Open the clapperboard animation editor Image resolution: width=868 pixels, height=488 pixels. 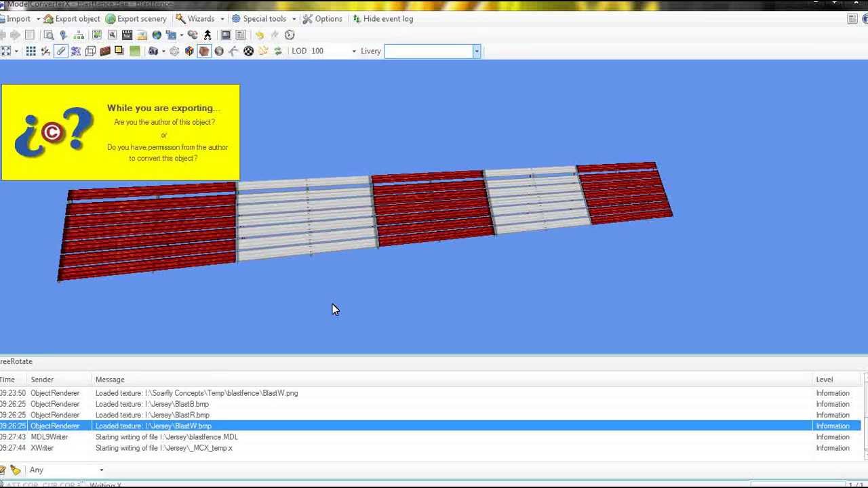[127, 35]
